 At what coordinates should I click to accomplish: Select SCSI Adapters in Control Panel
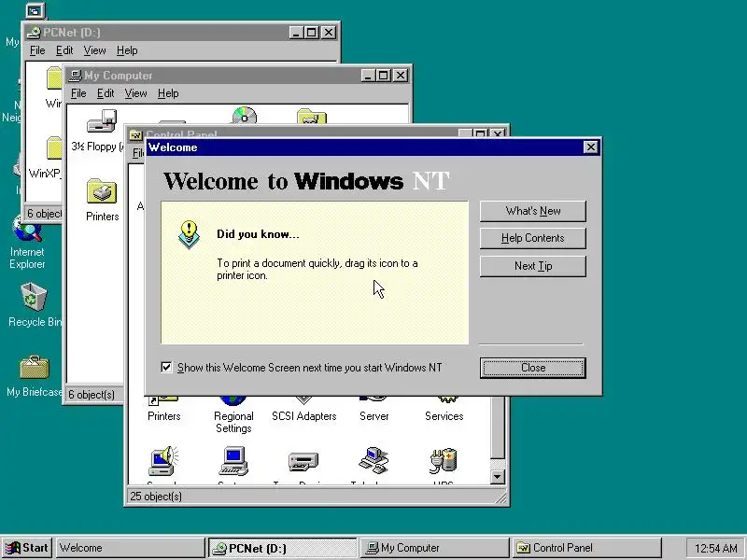304,411
